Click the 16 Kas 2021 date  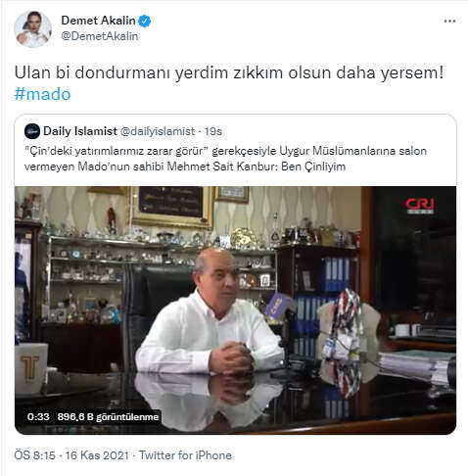[97, 455]
